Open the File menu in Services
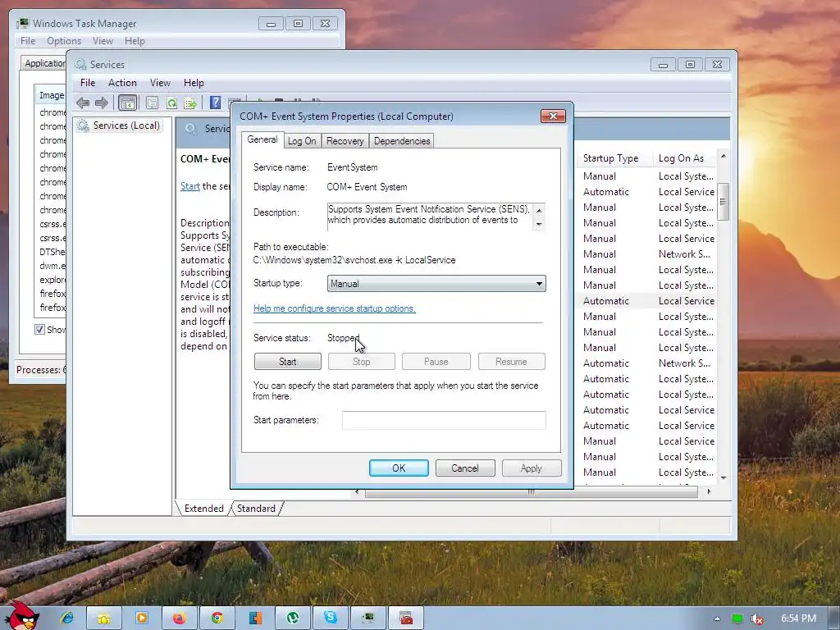The image size is (840, 630). pyautogui.click(x=87, y=83)
